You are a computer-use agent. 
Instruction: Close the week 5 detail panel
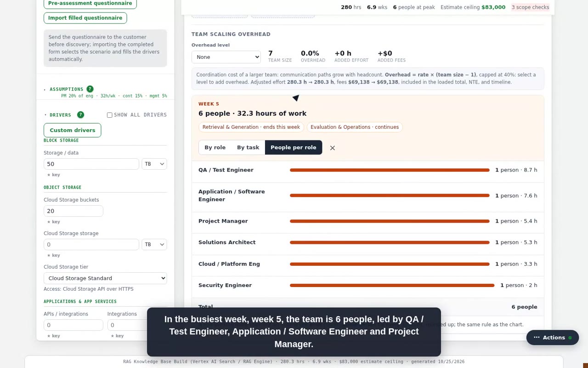(333, 148)
